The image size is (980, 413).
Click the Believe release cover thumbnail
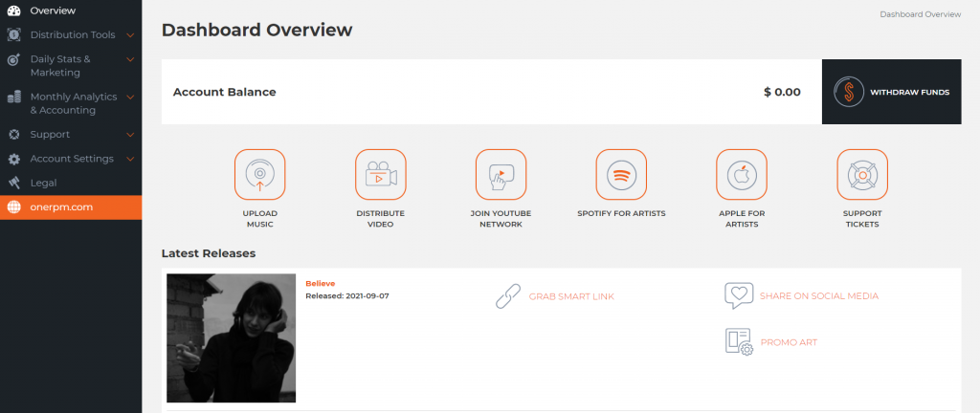231,337
